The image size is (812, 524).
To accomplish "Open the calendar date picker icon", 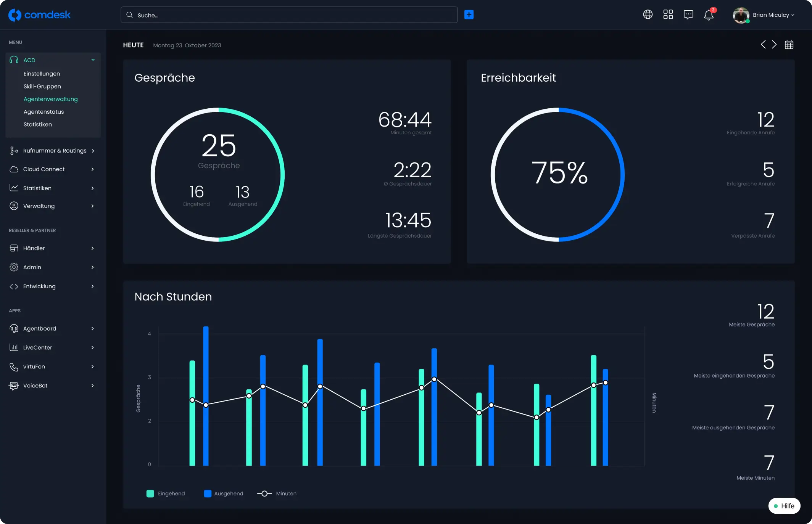I will click(x=789, y=45).
